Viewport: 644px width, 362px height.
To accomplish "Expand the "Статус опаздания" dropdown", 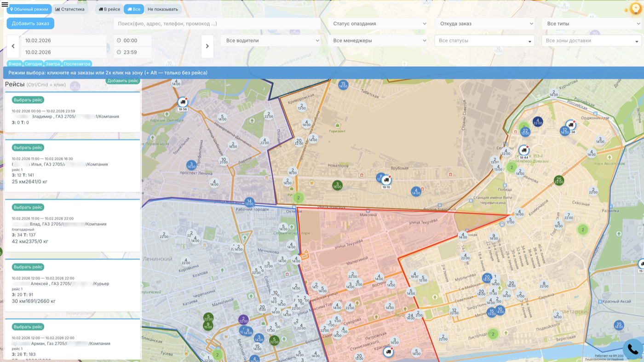I will click(x=377, y=24).
